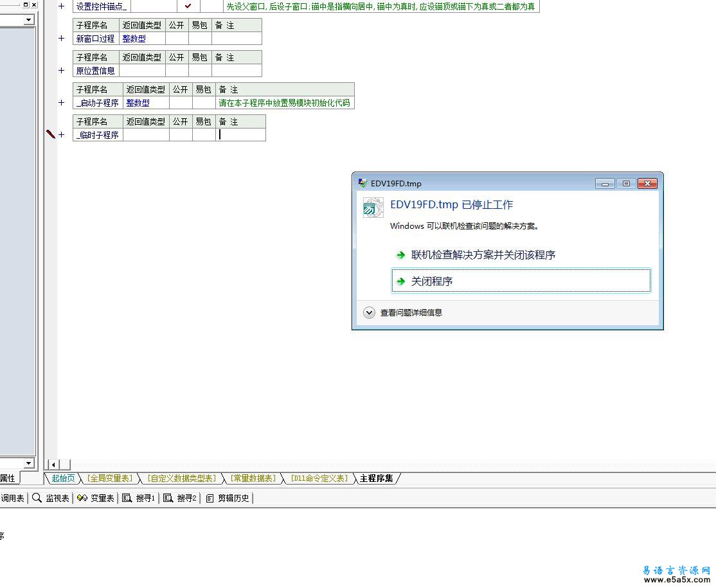
Task: Open the 剪辑历史 panel tab
Action: tap(228, 498)
